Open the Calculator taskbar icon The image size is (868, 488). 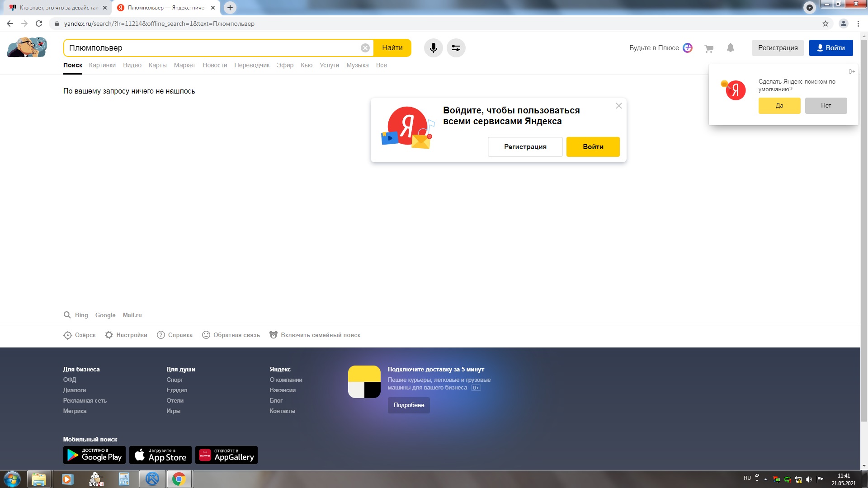tap(124, 479)
